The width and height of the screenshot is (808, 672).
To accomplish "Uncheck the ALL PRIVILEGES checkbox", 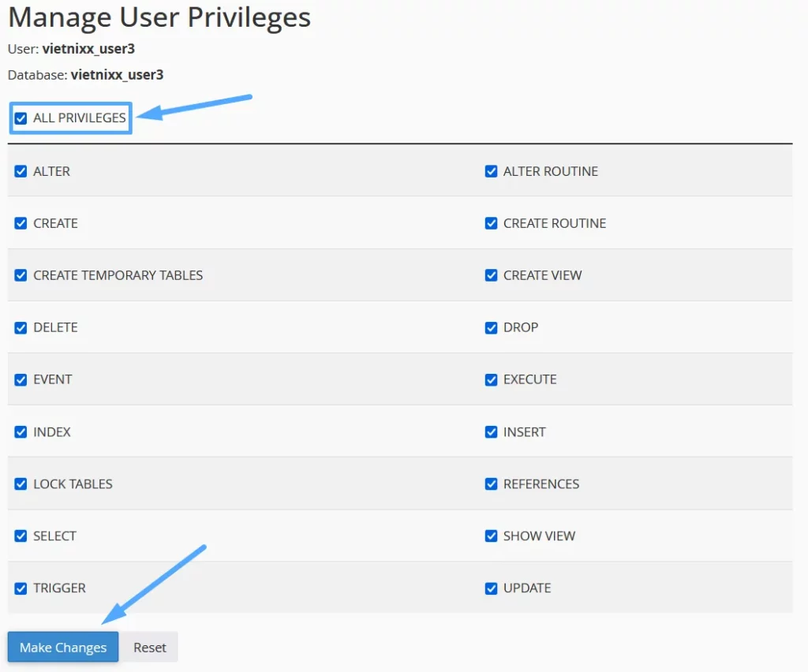I will [x=21, y=118].
